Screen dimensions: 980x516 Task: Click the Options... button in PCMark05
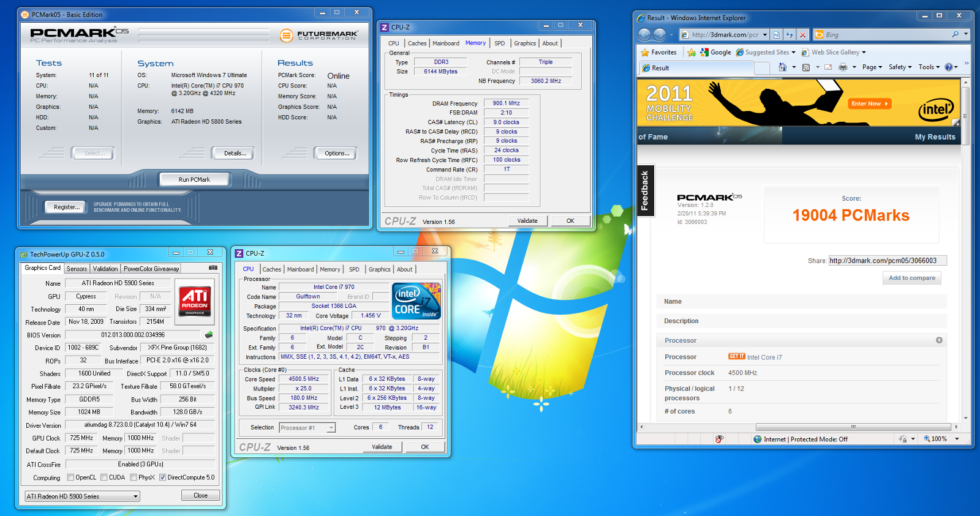[337, 153]
